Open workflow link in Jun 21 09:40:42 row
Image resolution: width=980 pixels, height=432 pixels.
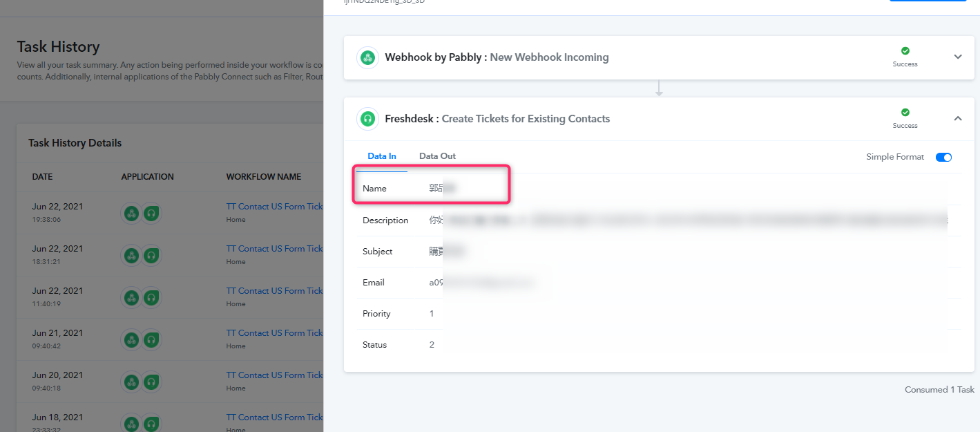(x=275, y=333)
